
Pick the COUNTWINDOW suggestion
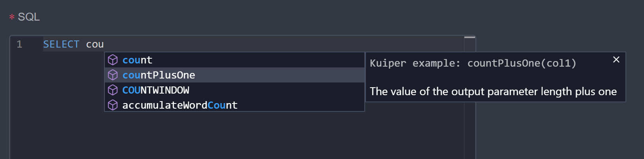coord(234,90)
